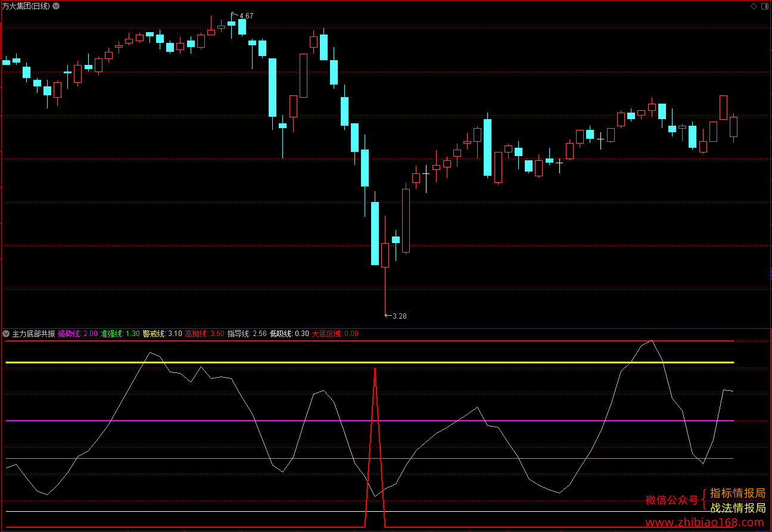Click the 低吸线: 0.30 value label
This screenshot has width=772, height=532.
tap(289, 334)
